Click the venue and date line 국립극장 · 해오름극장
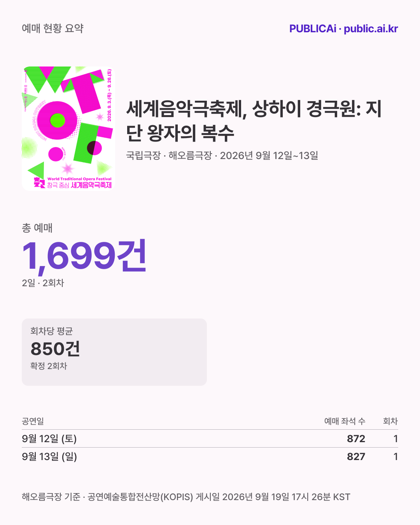This screenshot has height=525, width=420. coord(222,156)
